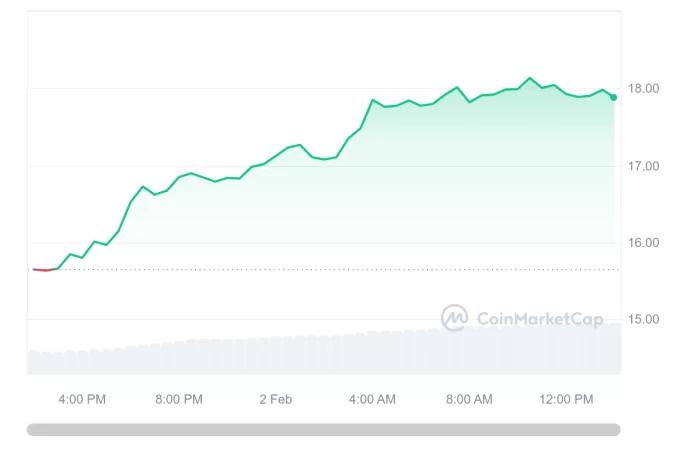Click the highest peak of the price line

pyautogui.click(x=531, y=78)
